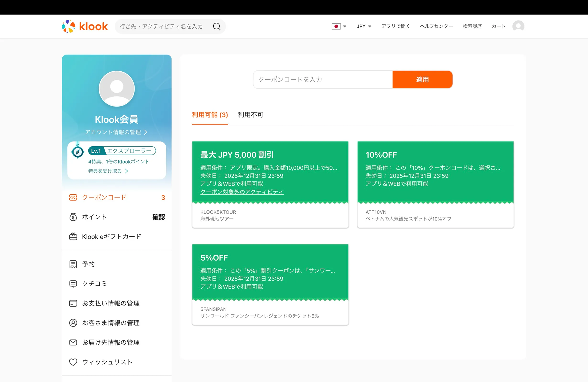This screenshot has height=382, width=588.
Task: Open 特典を受け取る chevron link
Action: click(108, 171)
